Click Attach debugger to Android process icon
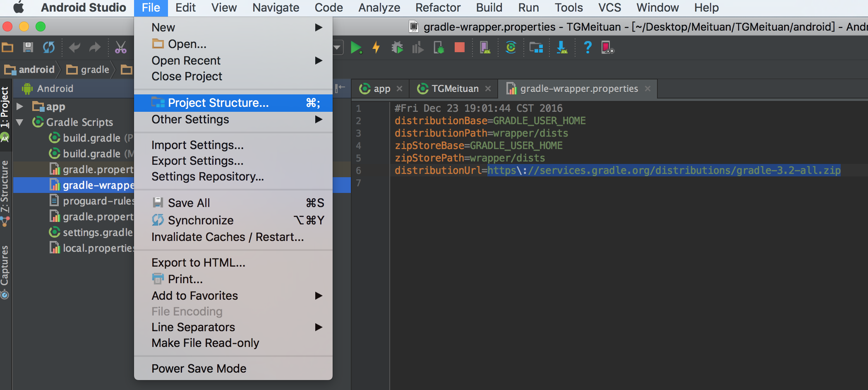This screenshot has height=390, width=868. (x=439, y=48)
